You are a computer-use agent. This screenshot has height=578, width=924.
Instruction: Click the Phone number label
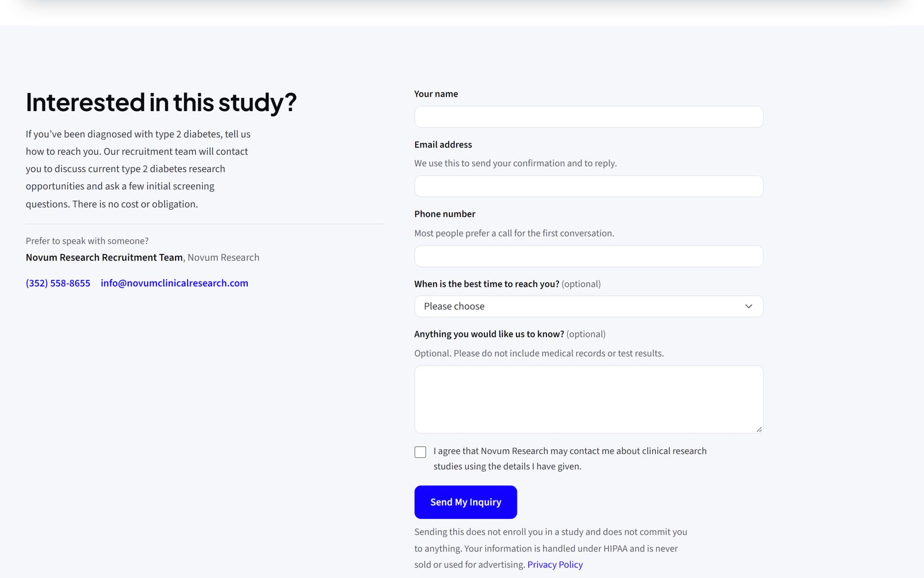445,214
